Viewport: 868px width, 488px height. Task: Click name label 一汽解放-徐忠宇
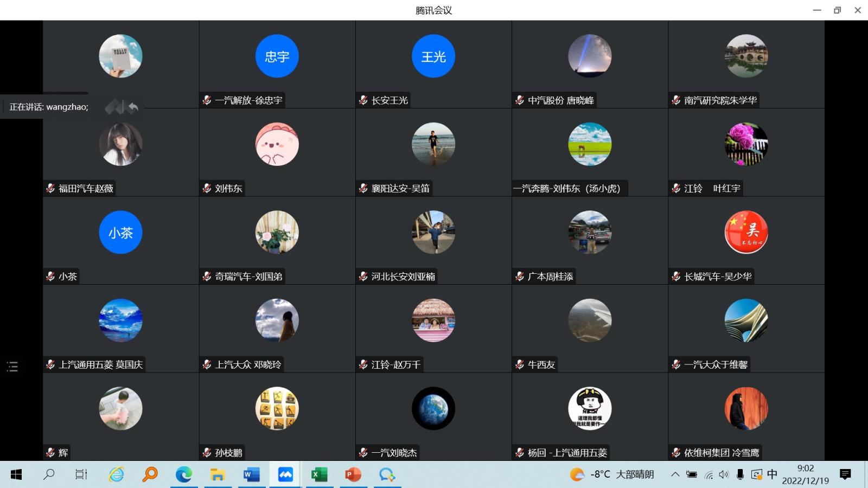point(248,100)
